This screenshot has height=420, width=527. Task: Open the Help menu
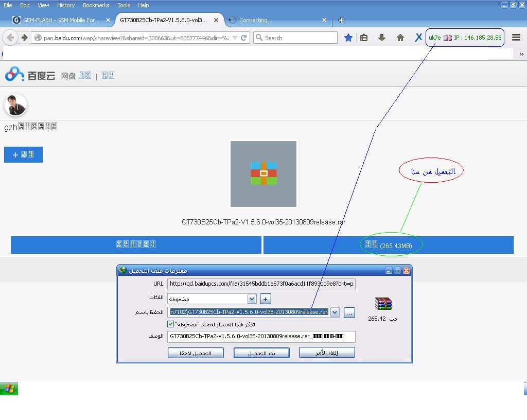143,5
